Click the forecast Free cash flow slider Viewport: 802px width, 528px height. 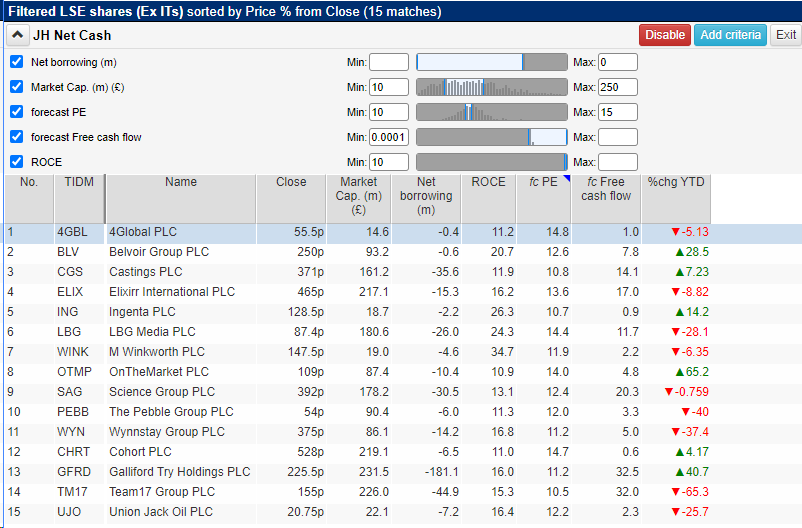492,137
